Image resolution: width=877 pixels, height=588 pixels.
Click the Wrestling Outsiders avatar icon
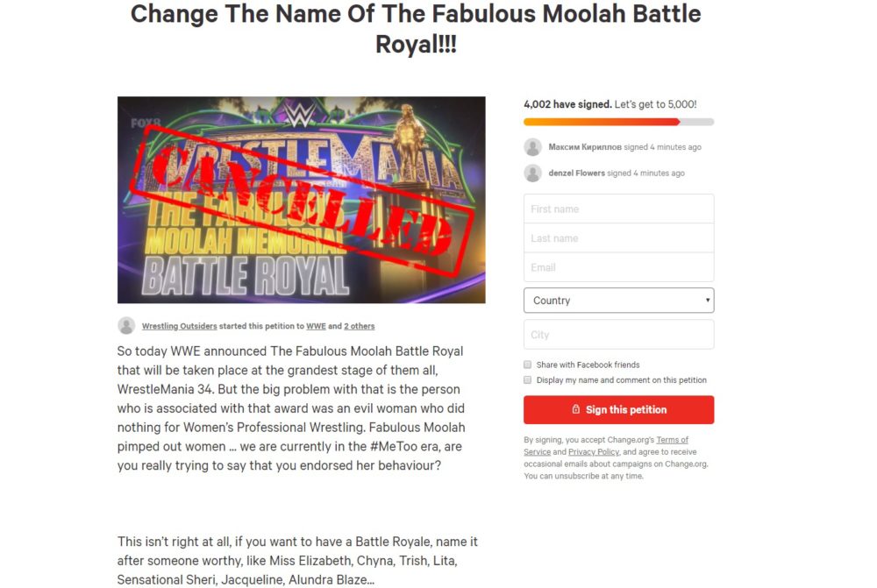tap(127, 326)
